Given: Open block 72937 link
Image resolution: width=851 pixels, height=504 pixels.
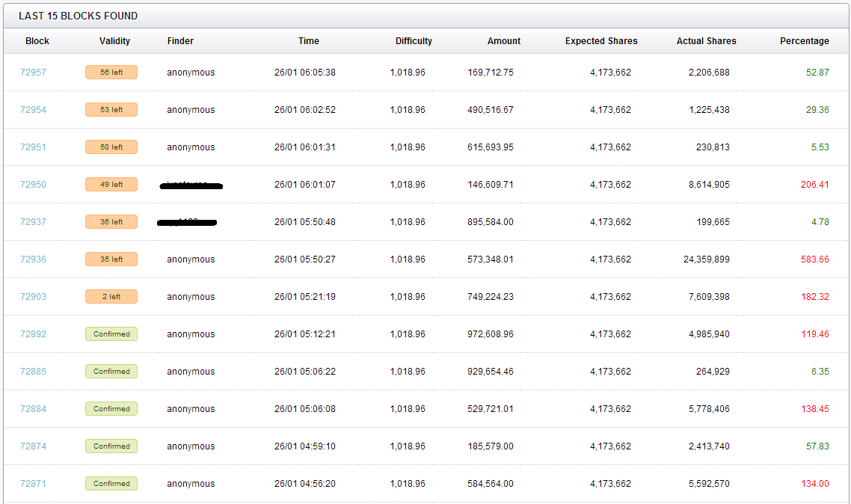Looking at the screenshot, I should 33,222.
